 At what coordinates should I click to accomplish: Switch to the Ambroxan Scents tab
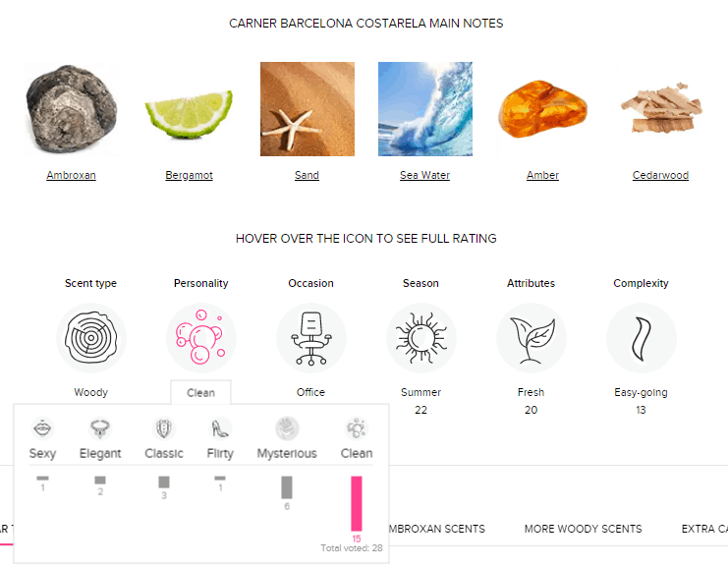pyautogui.click(x=436, y=529)
